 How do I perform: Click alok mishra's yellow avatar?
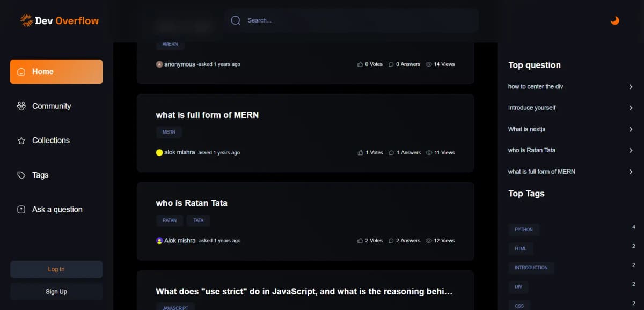click(x=159, y=153)
